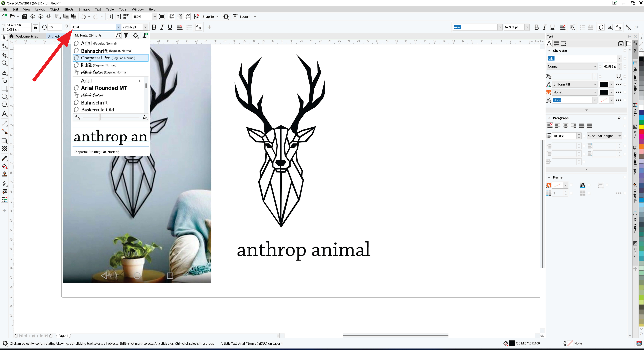This screenshot has height=350, width=644.
Task: Open the zoom level 150% dropdown
Action: (155, 17)
